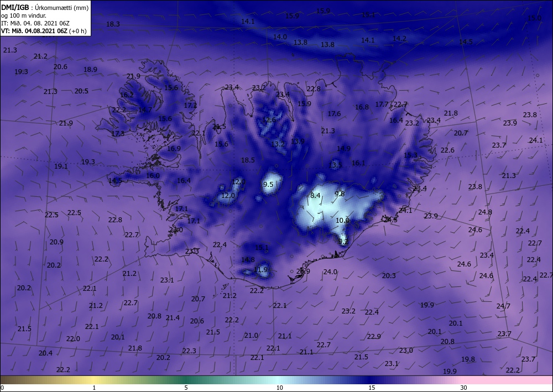Click the 5 tick on the color scale

click(186, 388)
